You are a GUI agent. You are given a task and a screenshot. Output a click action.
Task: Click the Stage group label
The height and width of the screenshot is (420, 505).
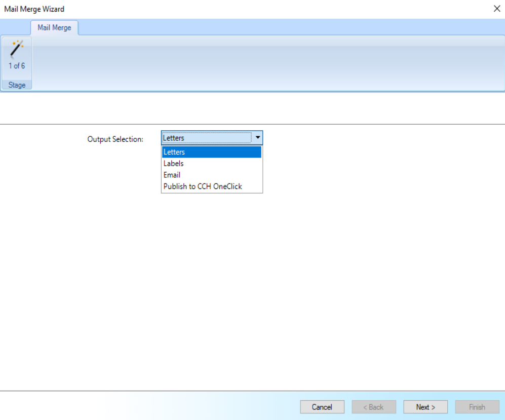pos(17,85)
